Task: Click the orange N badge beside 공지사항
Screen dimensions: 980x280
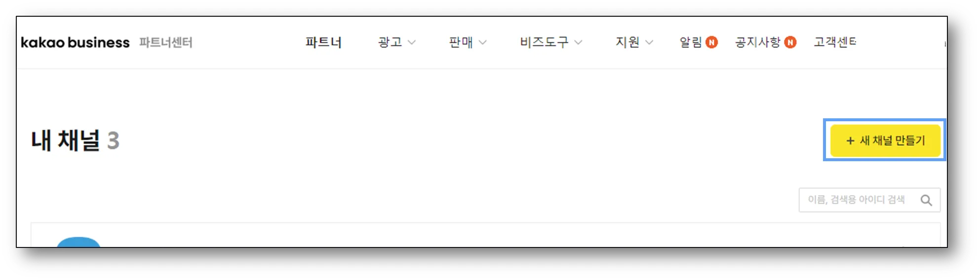Action: (x=790, y=42)
